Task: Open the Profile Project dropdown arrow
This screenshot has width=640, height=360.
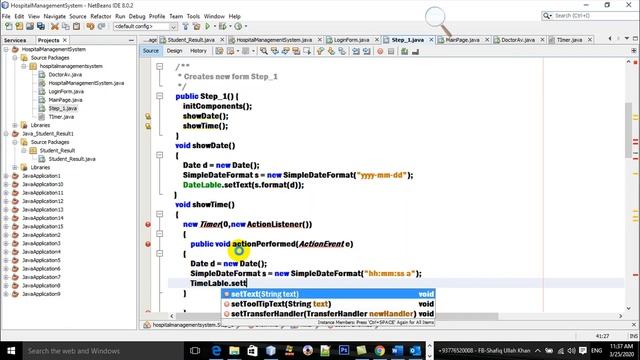Action: tap(246, 27)
